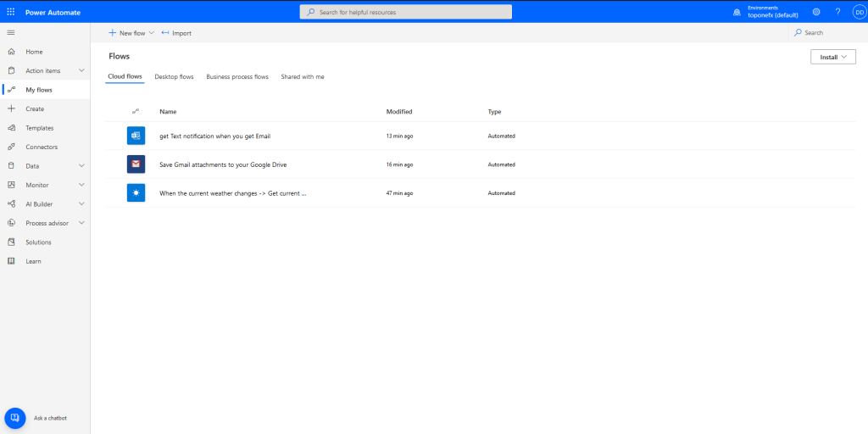Switch to the Desktop flows tab

click(x=174, y=77)
